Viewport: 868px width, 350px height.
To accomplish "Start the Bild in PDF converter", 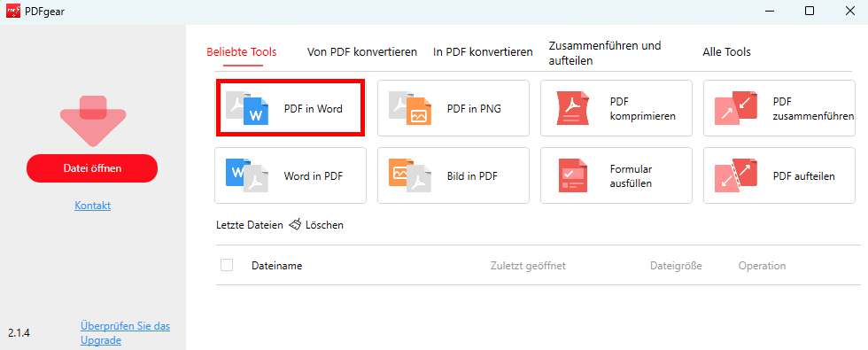I will click(453, 175).
